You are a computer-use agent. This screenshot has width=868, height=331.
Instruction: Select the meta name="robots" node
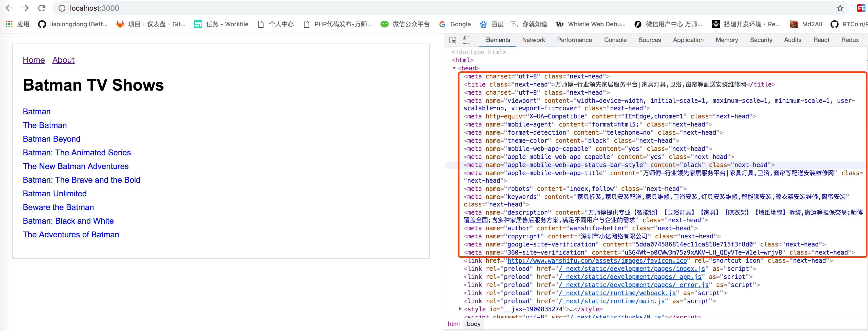coord(575,189)
